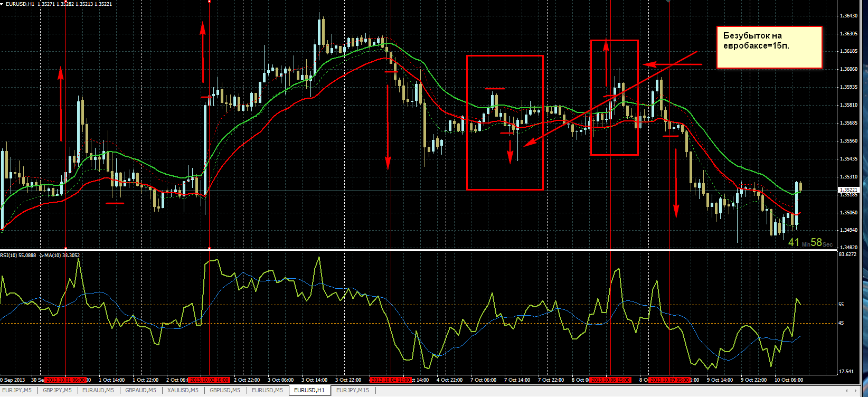
Task: Click the '10 Oct 06:00' time axis label
Action: tap(789, 380)
